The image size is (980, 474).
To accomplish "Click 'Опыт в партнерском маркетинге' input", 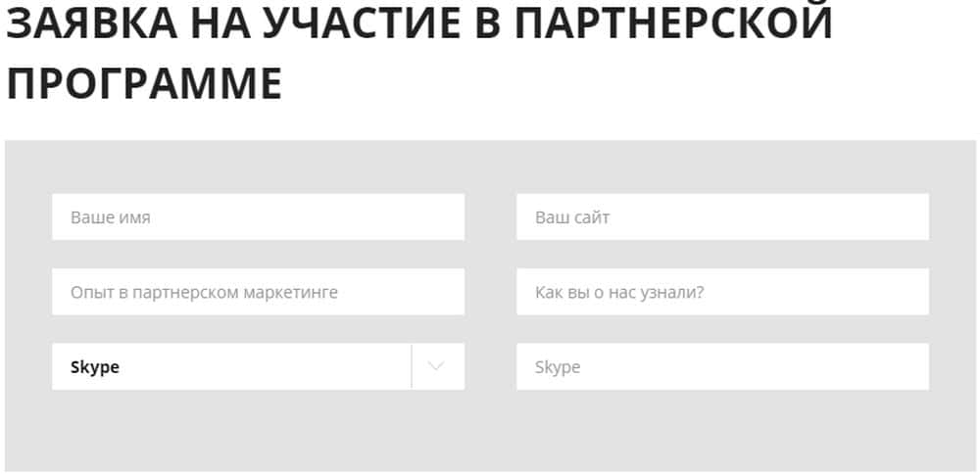I will 258,292.
